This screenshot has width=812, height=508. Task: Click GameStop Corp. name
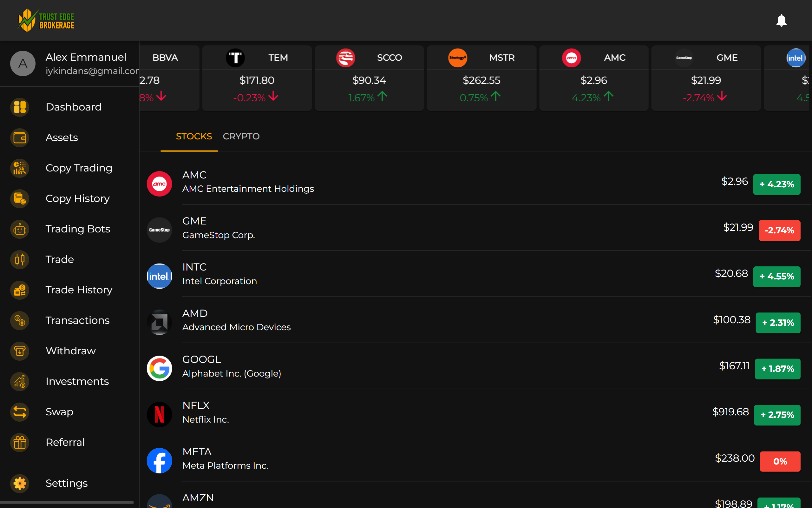[219, 235]
